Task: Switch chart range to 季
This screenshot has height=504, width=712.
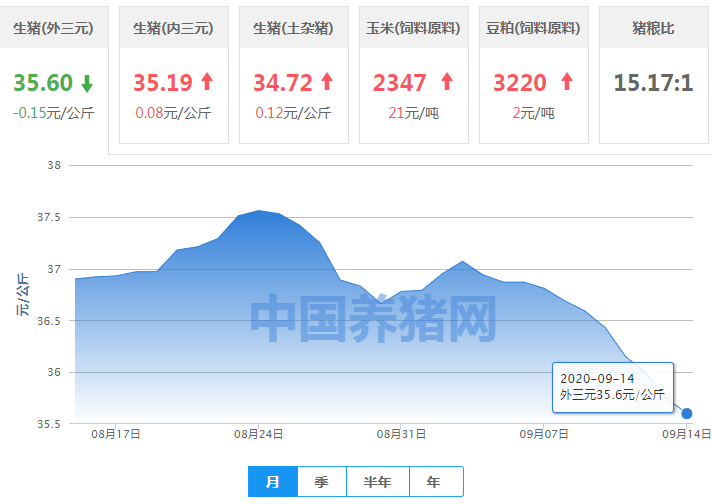Action: (321, 481)
